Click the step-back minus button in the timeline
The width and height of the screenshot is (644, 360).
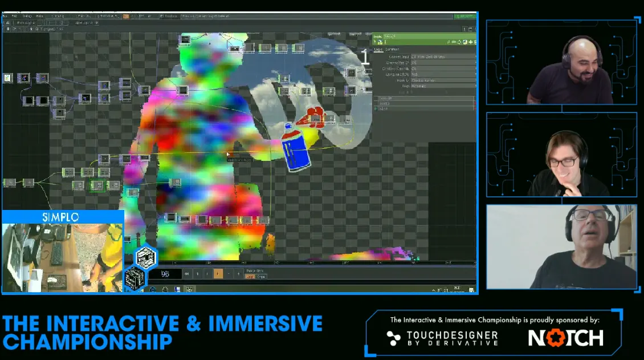tap(229, 274)
